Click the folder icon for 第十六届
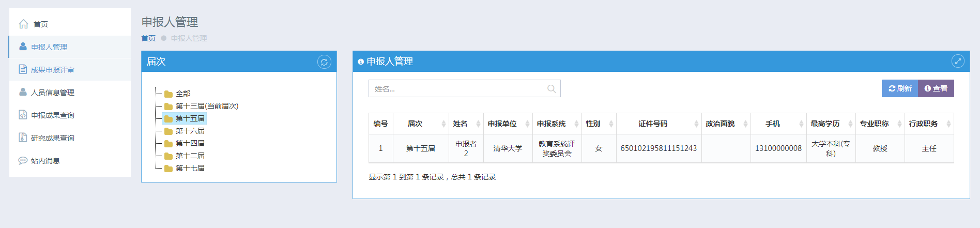The image size is (980, 228). (169, 131)
